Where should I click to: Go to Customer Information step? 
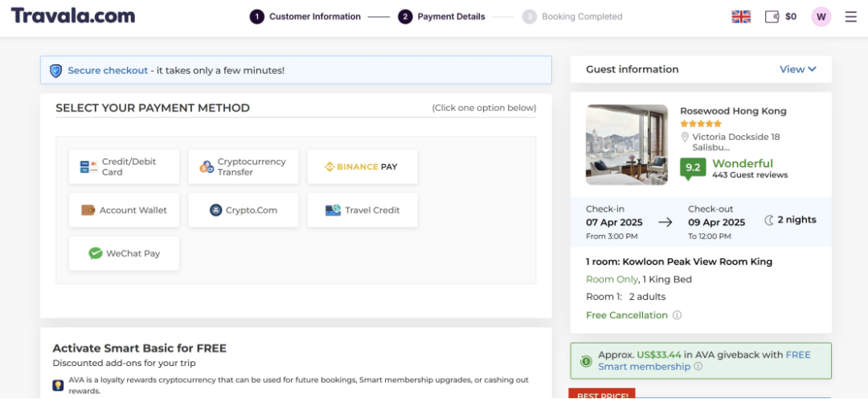[305, 16]
